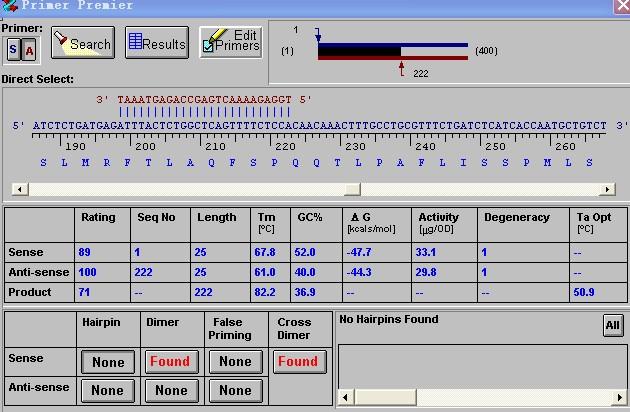Click Anti-sense Rating value 100
Screen dimensions: 630x412
(x=87, y=273)
